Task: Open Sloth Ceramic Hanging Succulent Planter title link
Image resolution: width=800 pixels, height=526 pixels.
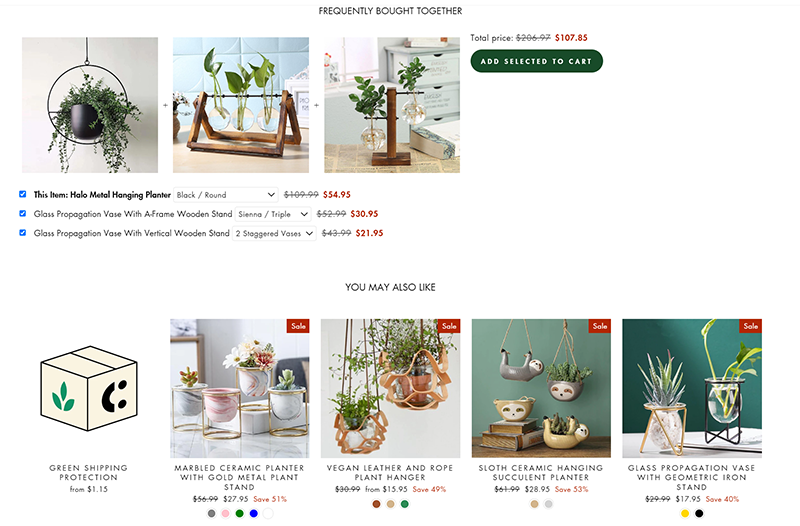Action: click(541, 472)
